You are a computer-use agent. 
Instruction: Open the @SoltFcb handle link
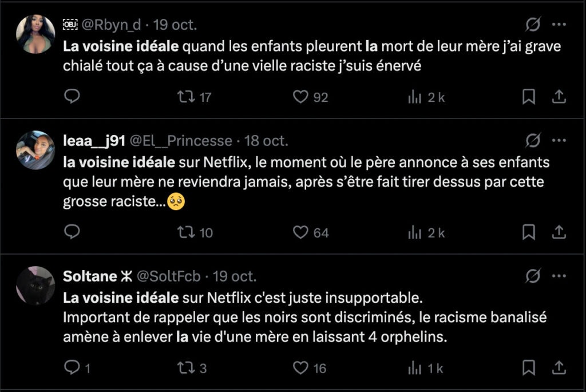[x=169, y=276]
